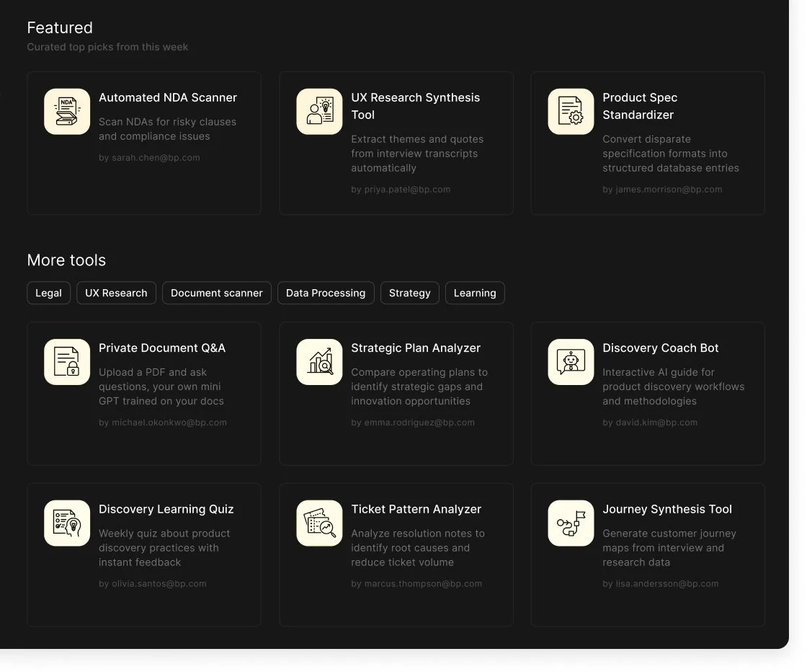Open the Automated NDA Scanner card

pos(143,142)
